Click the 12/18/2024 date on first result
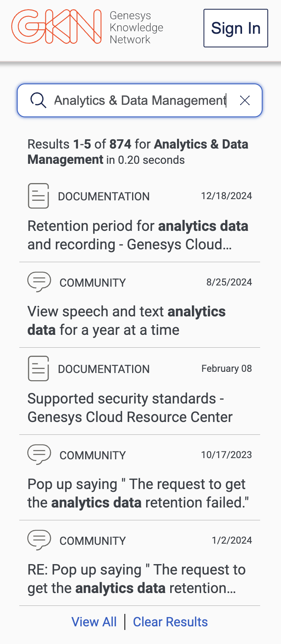Viewport: 281px width, 644px height. (x=226, y=196)
